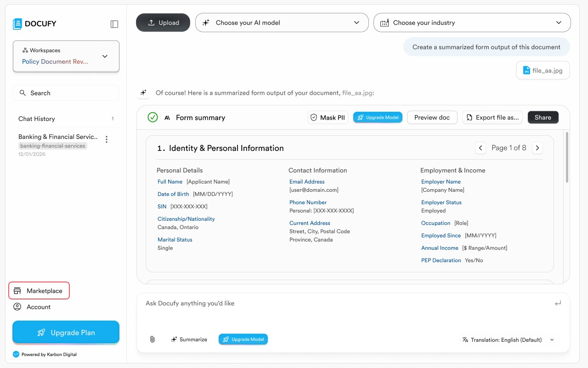Image resolution: width=588 pixels, height=368 pixels.
Task: Click the Phone Number label
Action: [x=308, y=202]
